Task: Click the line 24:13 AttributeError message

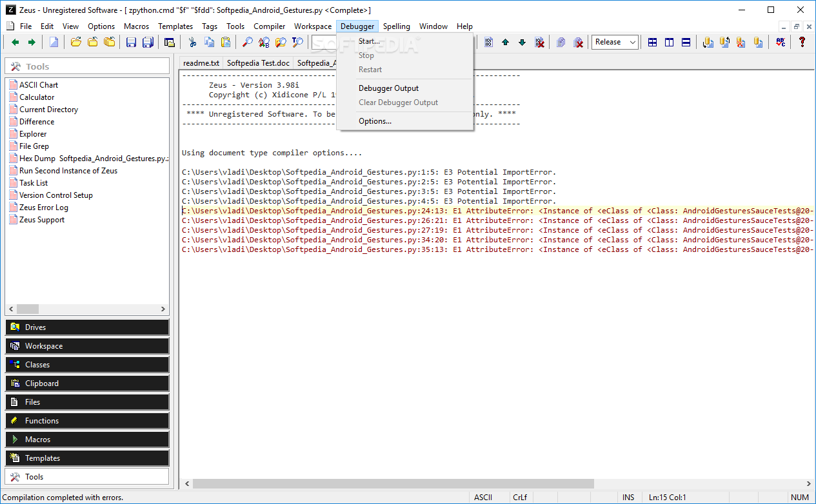Action: coord(497,211)
